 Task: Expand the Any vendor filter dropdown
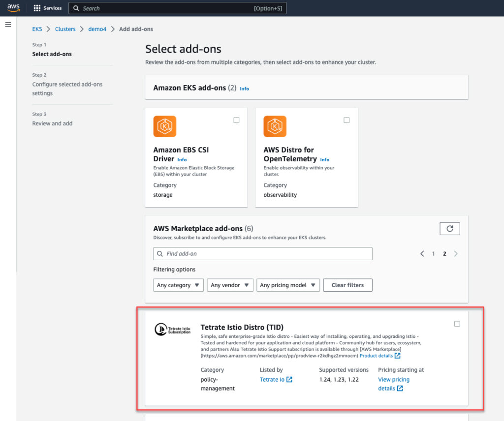[230, 285]
